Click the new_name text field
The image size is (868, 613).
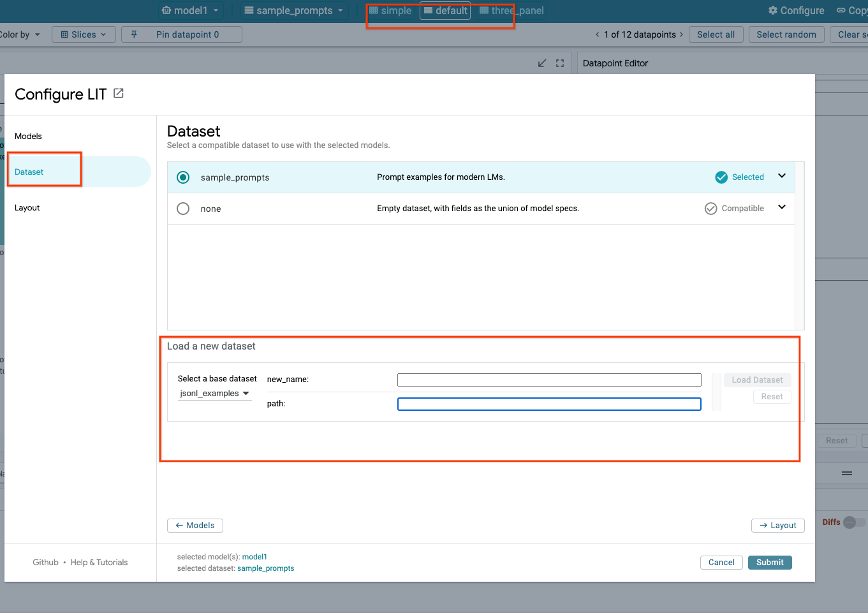pos(549,380)
